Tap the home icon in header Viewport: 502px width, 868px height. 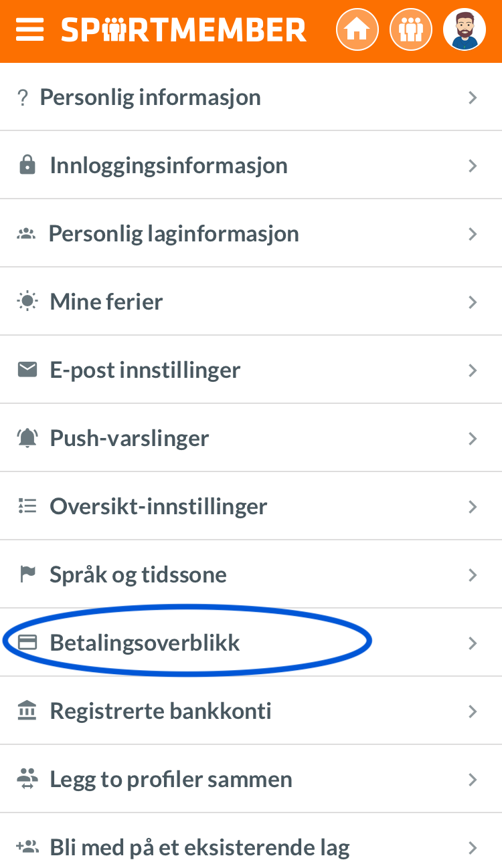tap(357, 30)
